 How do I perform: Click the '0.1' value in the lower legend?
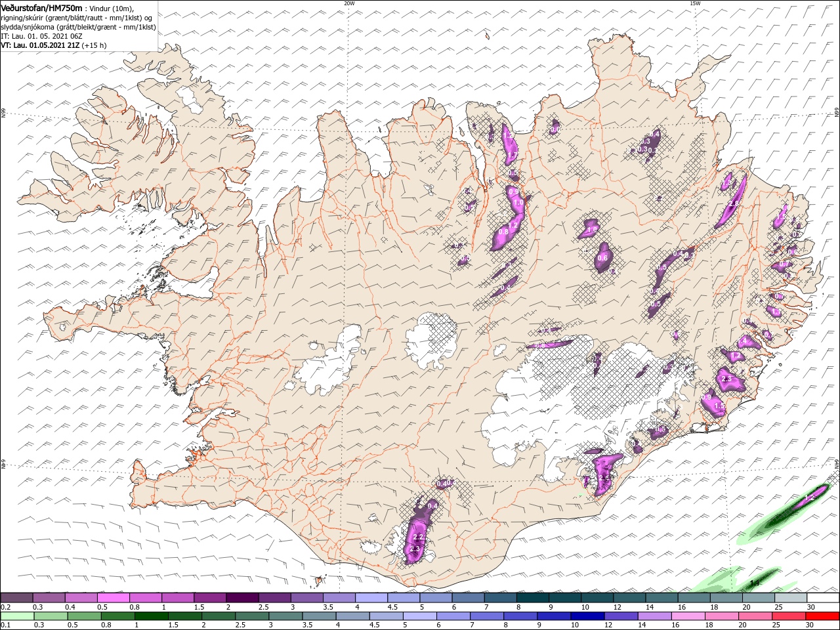point(5,625)
